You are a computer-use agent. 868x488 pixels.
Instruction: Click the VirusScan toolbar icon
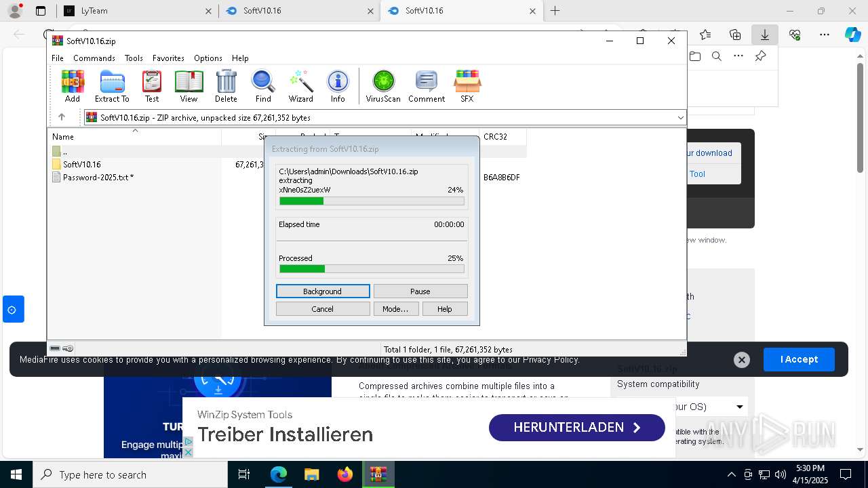point(383,86)
